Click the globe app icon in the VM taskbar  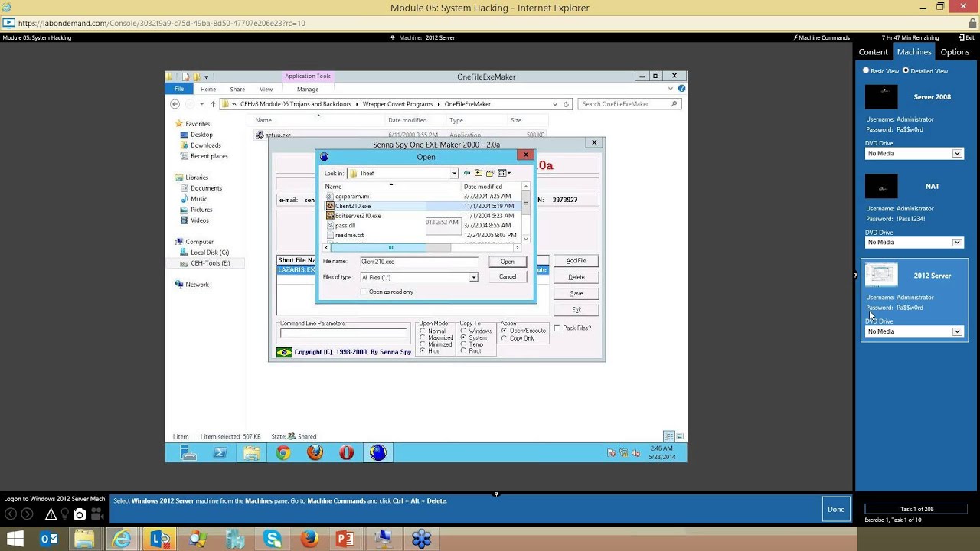tap(377, 453)
